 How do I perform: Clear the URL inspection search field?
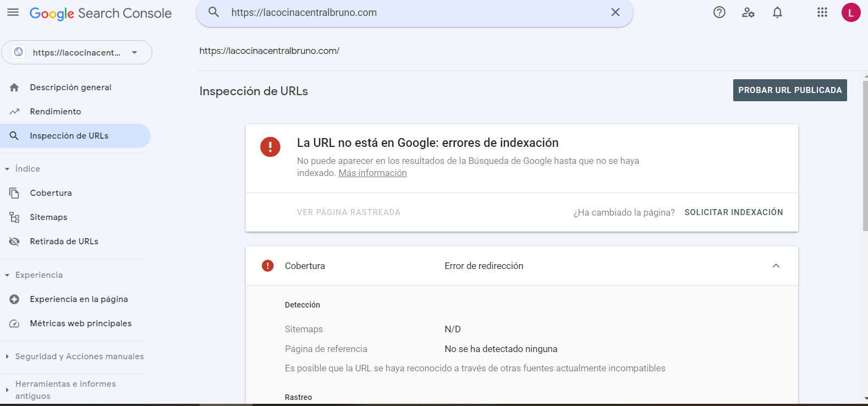coord(616,12)
